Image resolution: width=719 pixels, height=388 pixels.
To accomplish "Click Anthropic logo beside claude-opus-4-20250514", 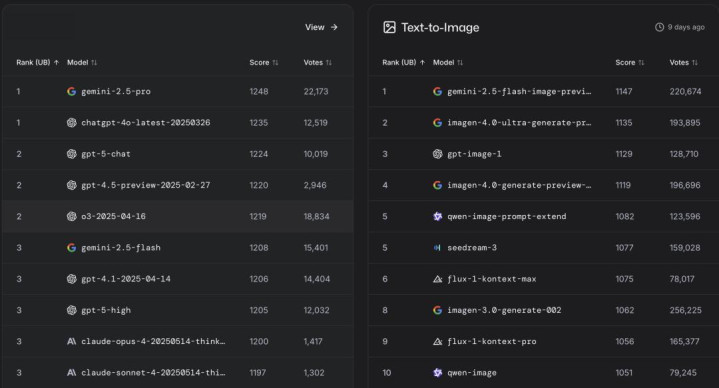I will [72, 341].
